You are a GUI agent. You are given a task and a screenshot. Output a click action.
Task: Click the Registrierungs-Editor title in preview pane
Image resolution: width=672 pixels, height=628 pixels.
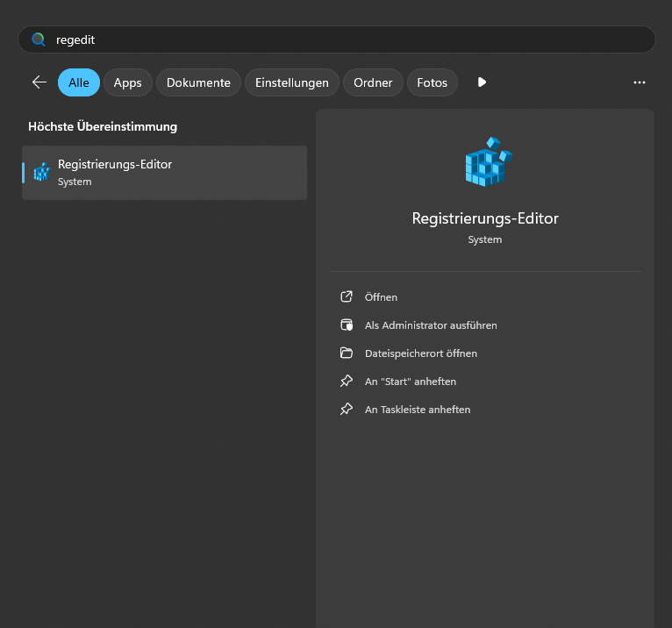tap(485, 218)
